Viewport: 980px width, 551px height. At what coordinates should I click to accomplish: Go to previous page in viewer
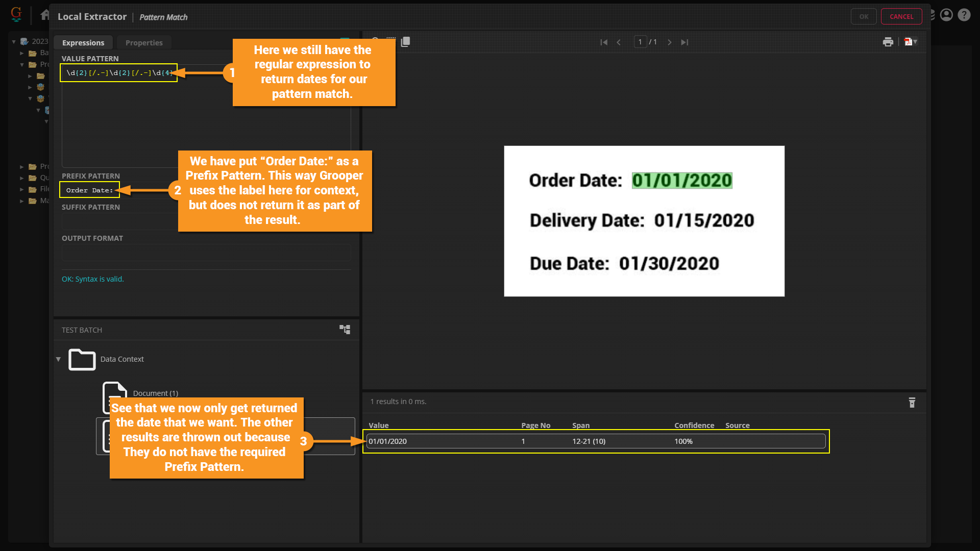point(619,42)
